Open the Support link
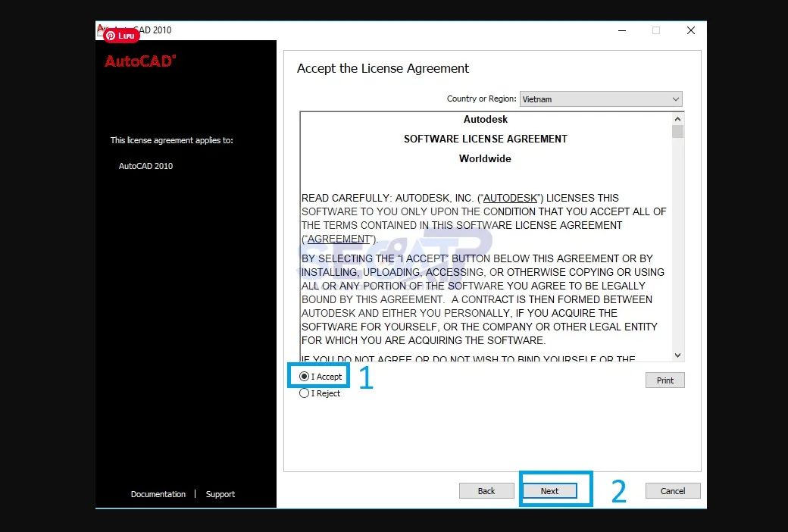Screen dimensions: 788x532 coord(220,494)
